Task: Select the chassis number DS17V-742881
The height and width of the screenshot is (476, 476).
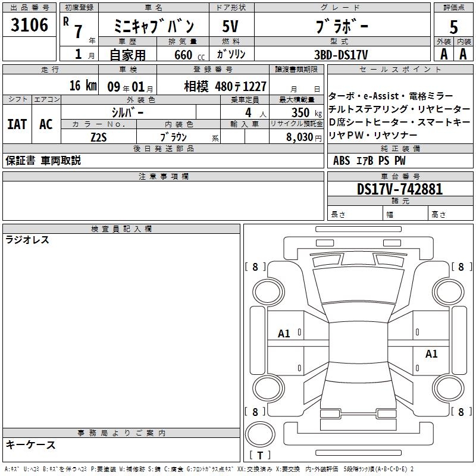Action: (x=400, y=189)
